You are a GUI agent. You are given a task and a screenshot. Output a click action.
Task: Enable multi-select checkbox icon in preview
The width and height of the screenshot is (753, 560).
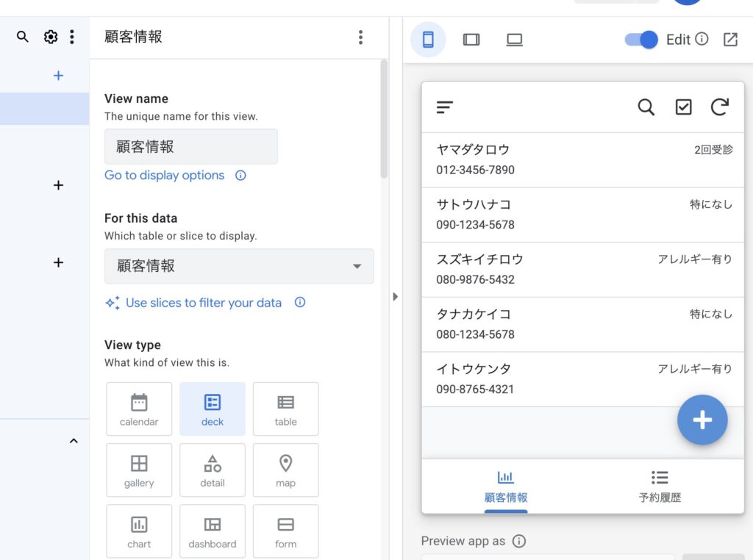(x=683, y=107)
